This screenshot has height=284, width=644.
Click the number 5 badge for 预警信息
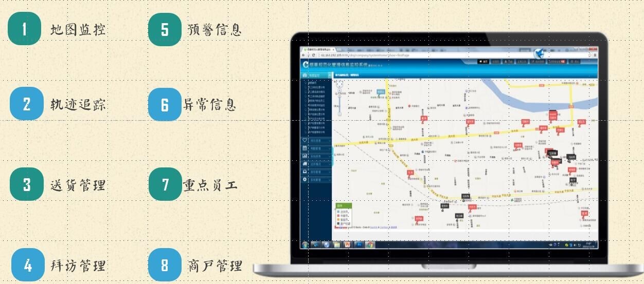pyautogui.click(x=165, y=29)
